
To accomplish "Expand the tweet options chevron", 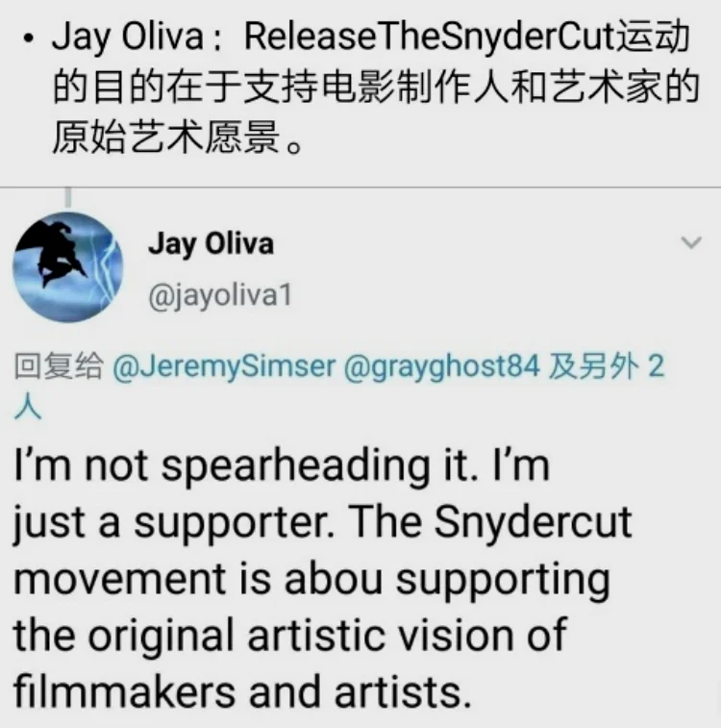I will coord(691,242).
